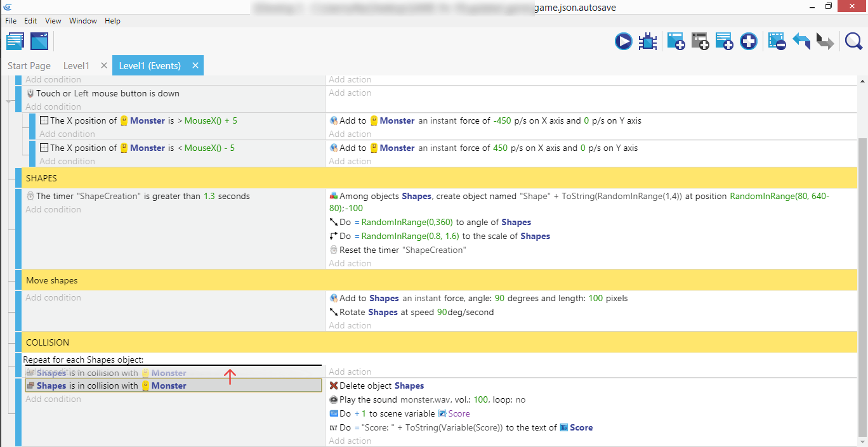This screenshot has width=868, height=447.
Task: Click Add condition under ShapeCreation timer
Action: click(53, 210)
